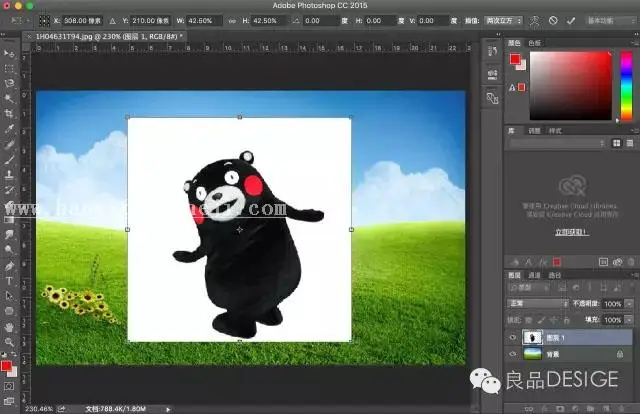Click the hue spectrum slider
This screenshot has width=640, height=414.
tap(626, 85)
